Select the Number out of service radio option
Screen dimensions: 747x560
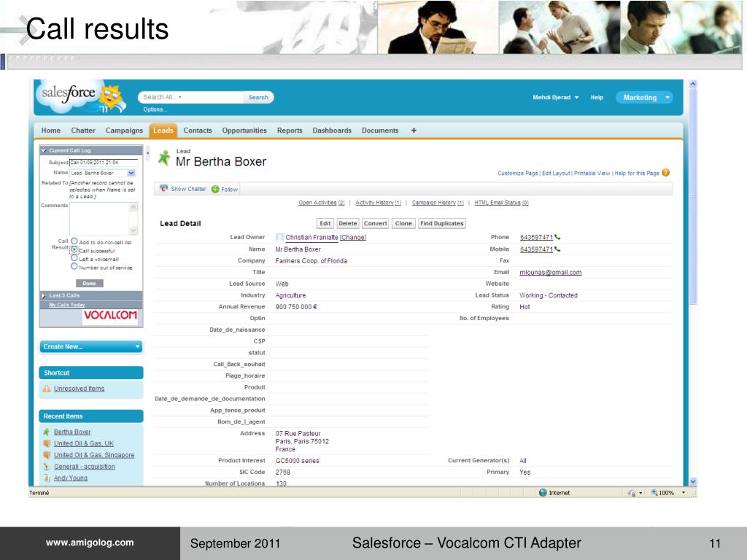(x=74, y=266)
